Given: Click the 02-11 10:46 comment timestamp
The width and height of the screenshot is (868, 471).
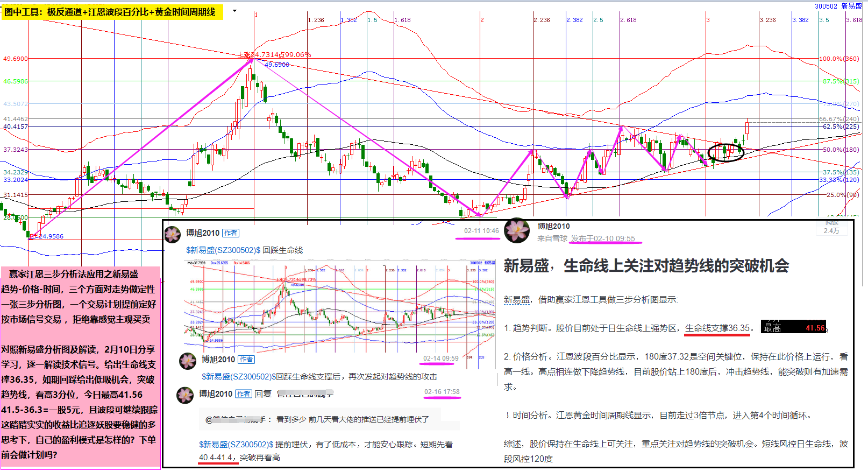Looking at the screenshot, I should [x=481, y=231].
